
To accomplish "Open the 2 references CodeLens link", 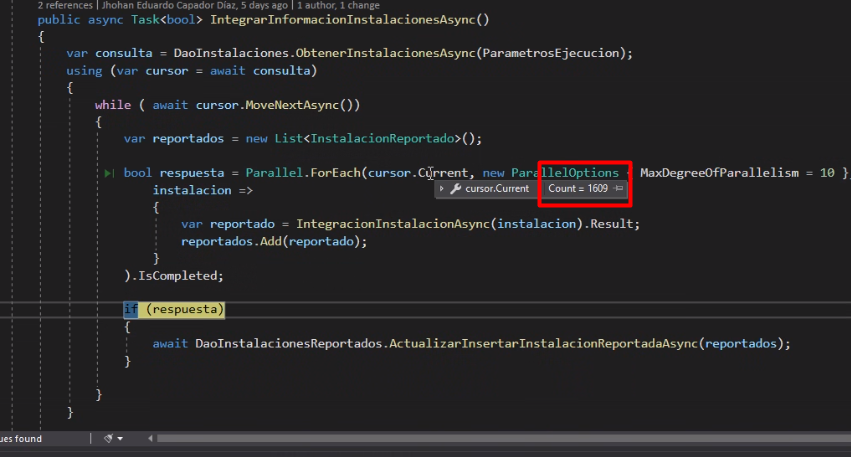I will click(65, 5).
